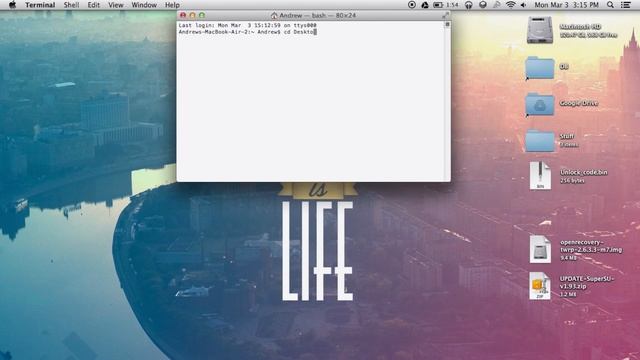Click the Stuff folder name label
640x360 pixels.
pyautogui.click(x=567, y=136)
